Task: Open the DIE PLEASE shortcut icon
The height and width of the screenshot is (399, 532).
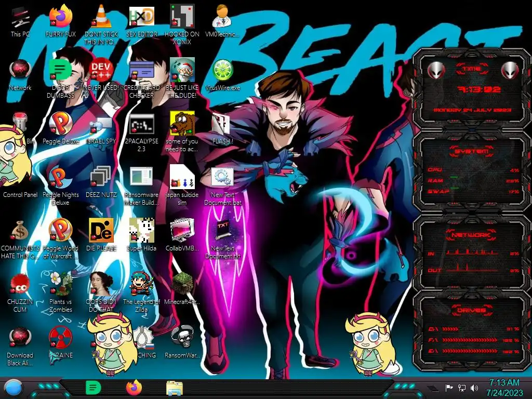Action: pyautogui.click(x=101, y=231)
